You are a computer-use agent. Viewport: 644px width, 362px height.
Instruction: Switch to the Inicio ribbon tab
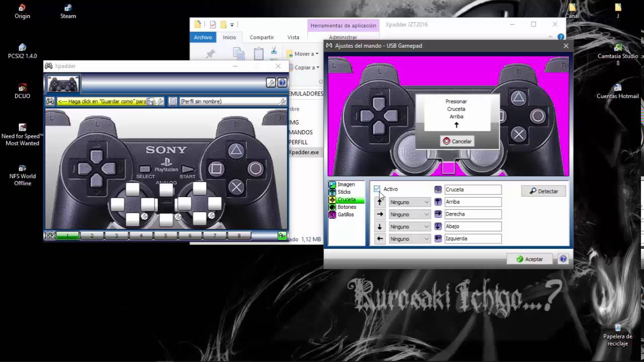coord(229,37)
